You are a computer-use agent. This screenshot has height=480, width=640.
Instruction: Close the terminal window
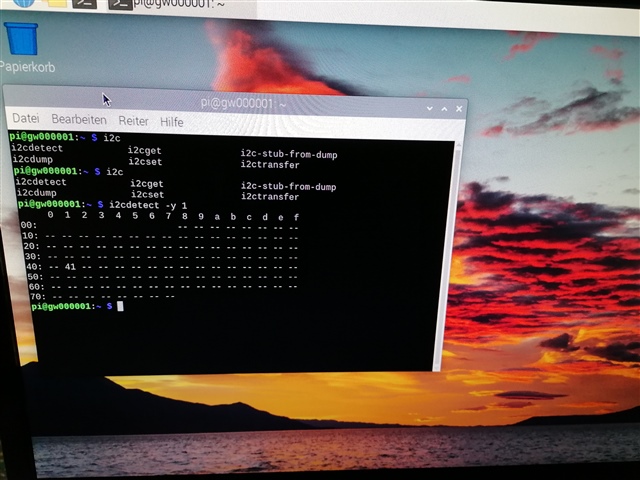tap(459, 109)
